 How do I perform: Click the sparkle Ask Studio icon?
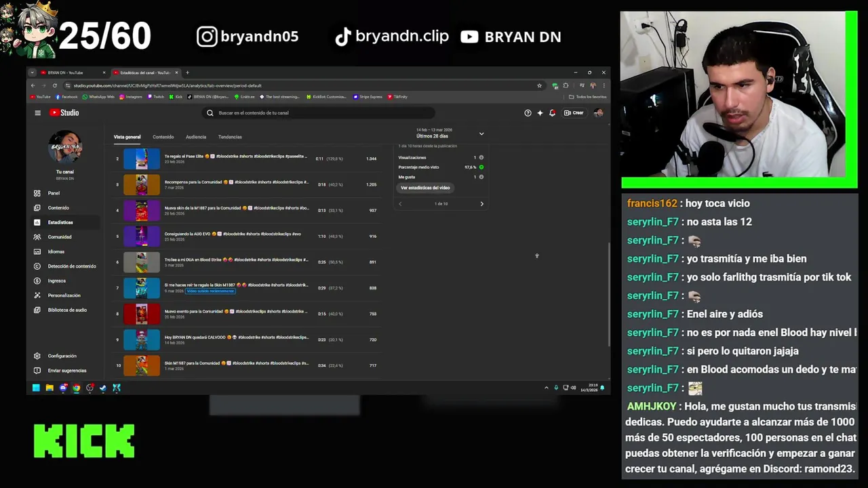click(x=540, y=113)
